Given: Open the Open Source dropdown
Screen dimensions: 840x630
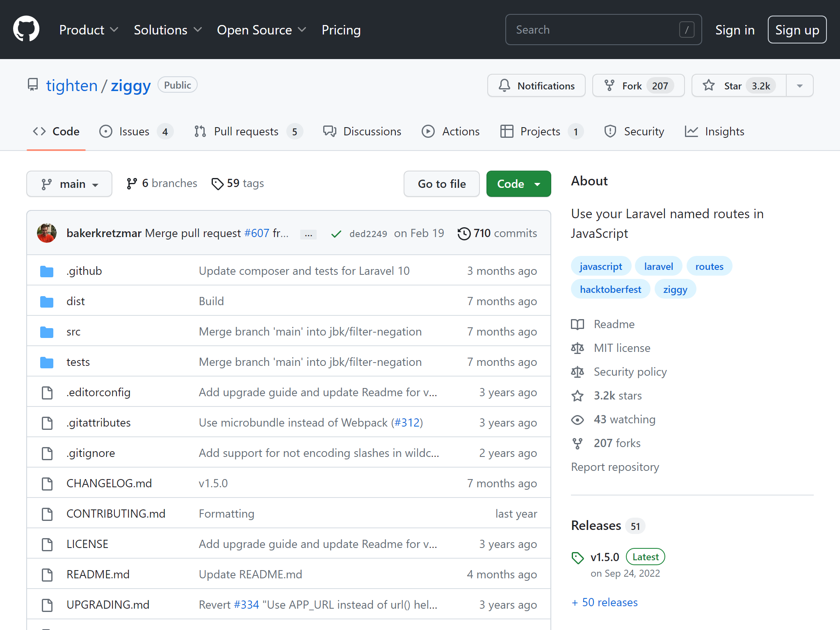Looking at the screenshot, I should (262, 30).
